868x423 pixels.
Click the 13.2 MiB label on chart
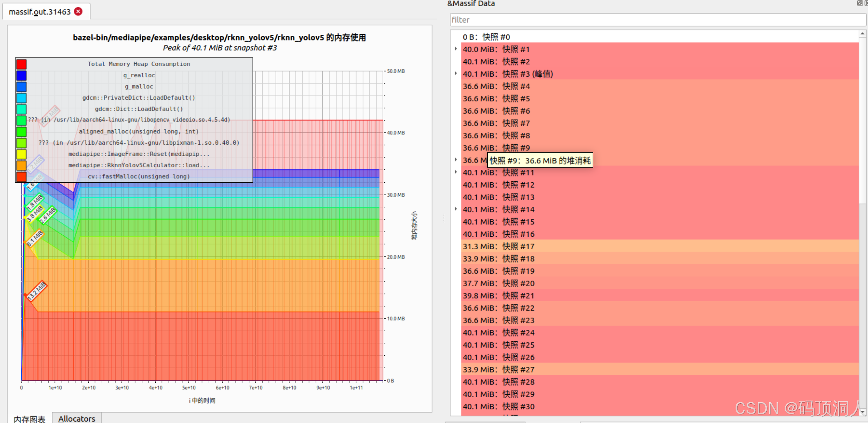click(x=37, y=290)
